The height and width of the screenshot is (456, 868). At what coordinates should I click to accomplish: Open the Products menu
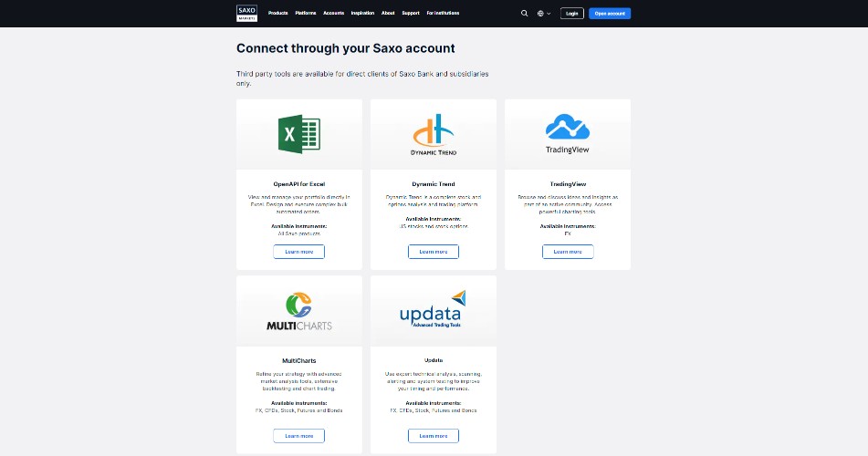(x=278, y=14)
